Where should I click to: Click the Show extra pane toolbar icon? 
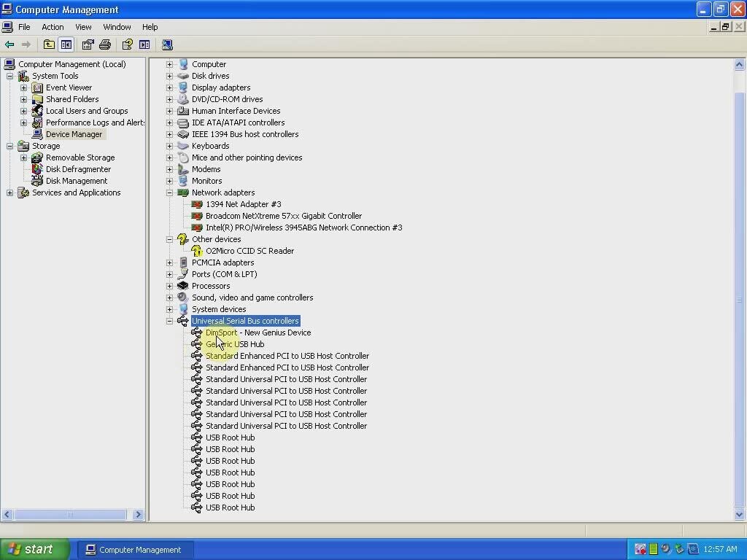[144, 44]
